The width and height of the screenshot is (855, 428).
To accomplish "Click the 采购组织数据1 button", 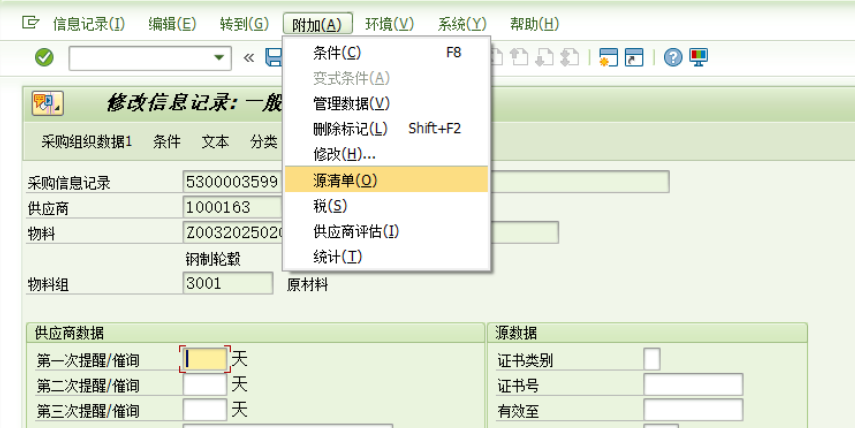I will coord(86,141).
